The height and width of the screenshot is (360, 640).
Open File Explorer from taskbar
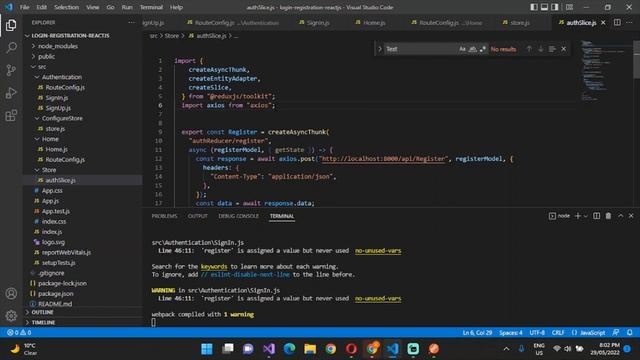[310, 349]
